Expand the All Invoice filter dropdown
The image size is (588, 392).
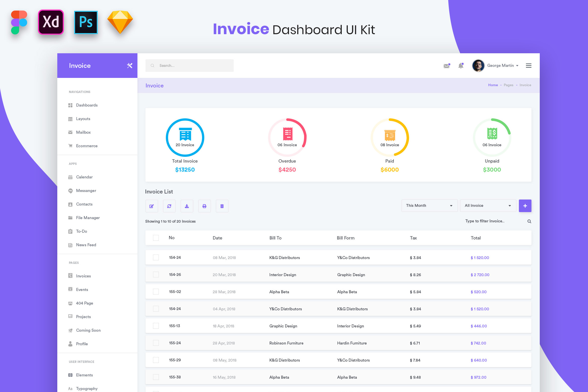coord(488,206)
